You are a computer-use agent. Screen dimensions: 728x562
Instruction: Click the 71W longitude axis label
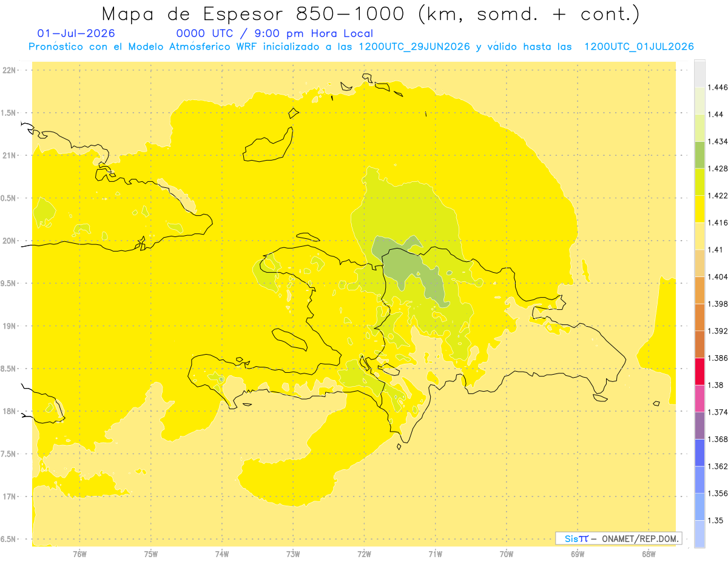[435, 554]
